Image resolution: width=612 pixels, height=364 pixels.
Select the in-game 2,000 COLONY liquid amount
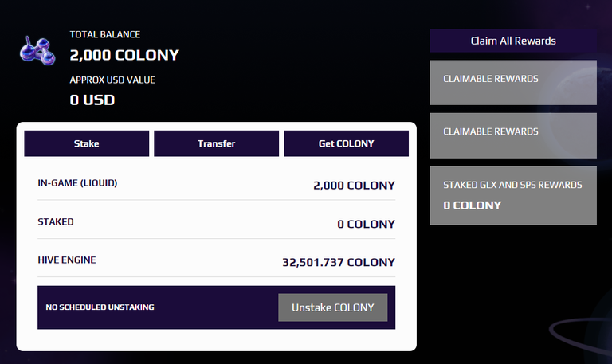coord(354,186)
